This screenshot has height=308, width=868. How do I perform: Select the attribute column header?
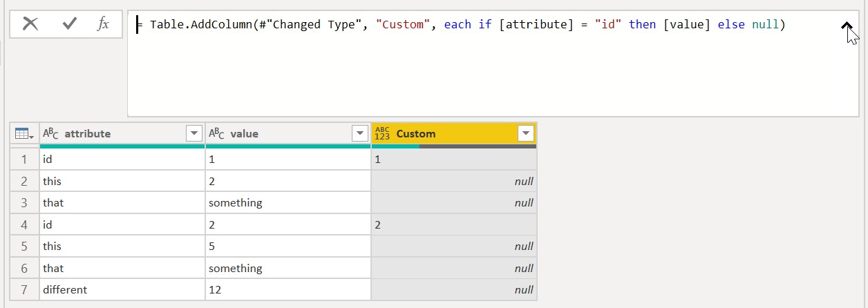[122, 133]
